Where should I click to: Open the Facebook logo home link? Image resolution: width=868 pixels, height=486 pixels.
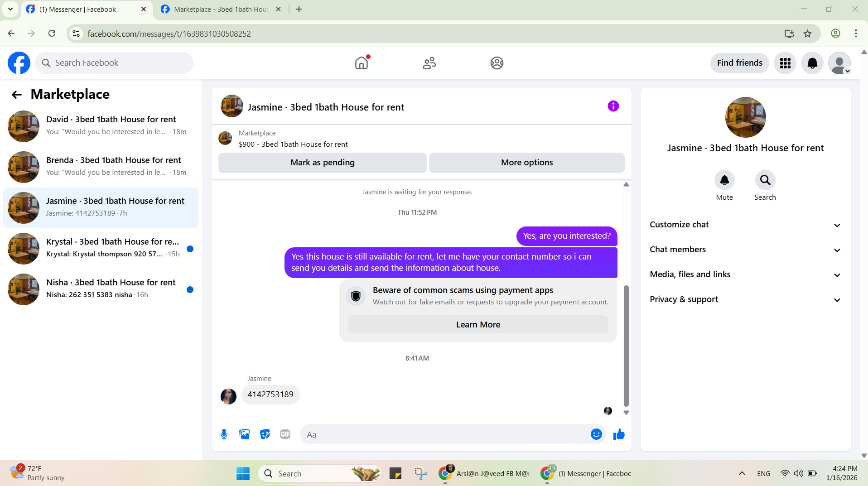point(19,63)
